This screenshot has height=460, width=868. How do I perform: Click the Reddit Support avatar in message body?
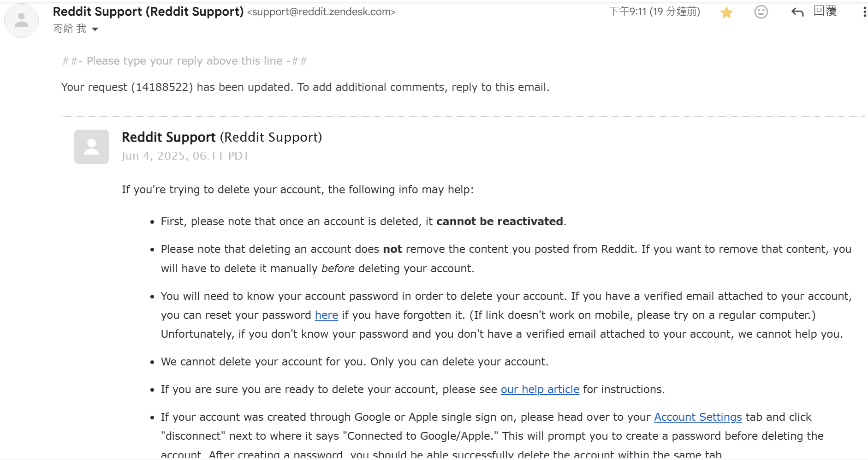pos(91,147)
